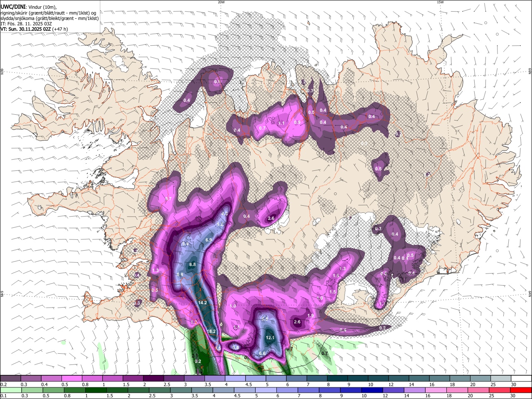
Task: Select the upper legend swatch between 8 and 9
Action: pos(337,378)
